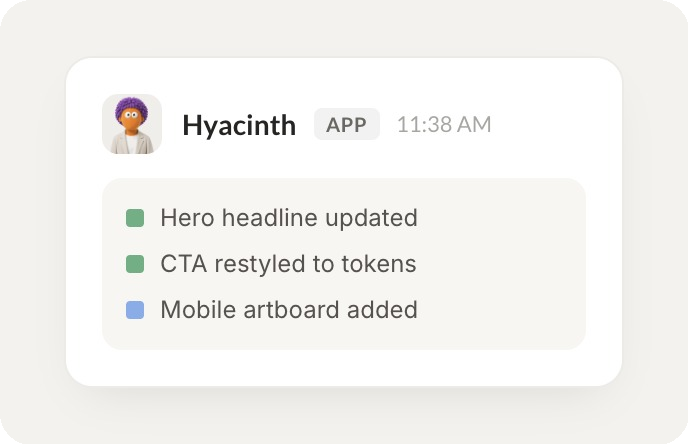688x444 pixels.
Task: Select the green square beside CTA restyled
Action: tap(135, 264)
